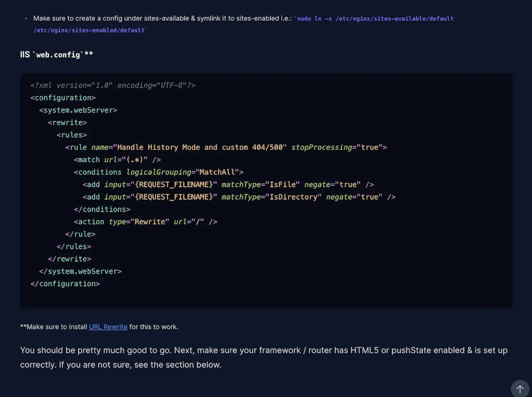Click the opening rules tag
532x397 pixels.
72,135
